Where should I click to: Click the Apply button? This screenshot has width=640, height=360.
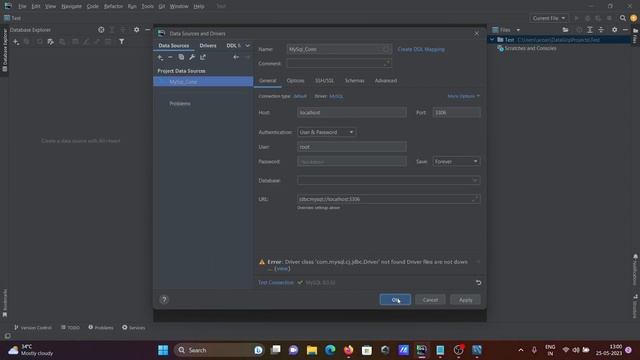click(x=465, y=300)
